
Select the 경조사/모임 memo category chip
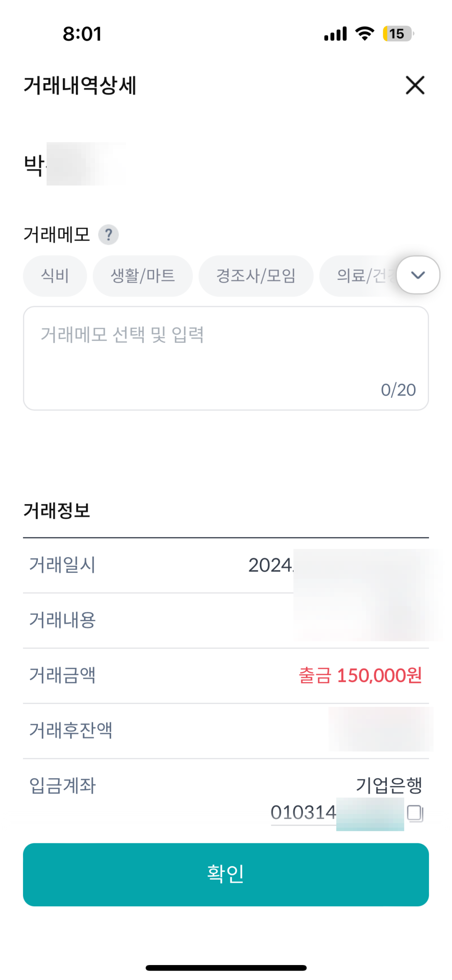(x=256, y=276)
